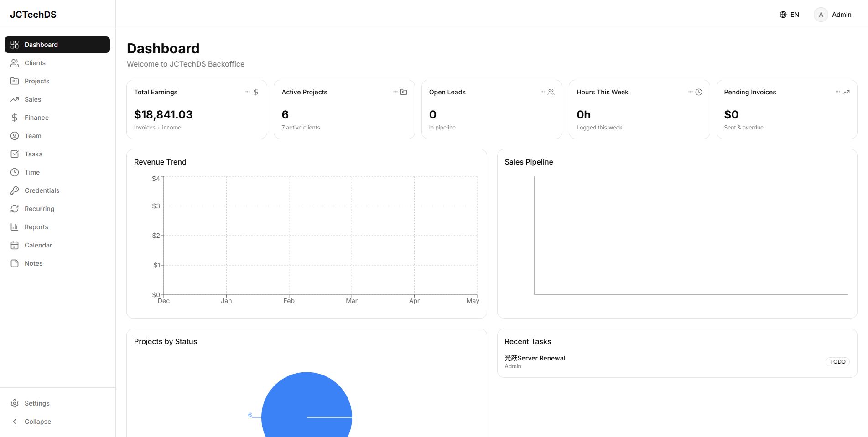Click drag-handle dots on Active Projects card
Viewport: 868px width, 437px height.
395,92
